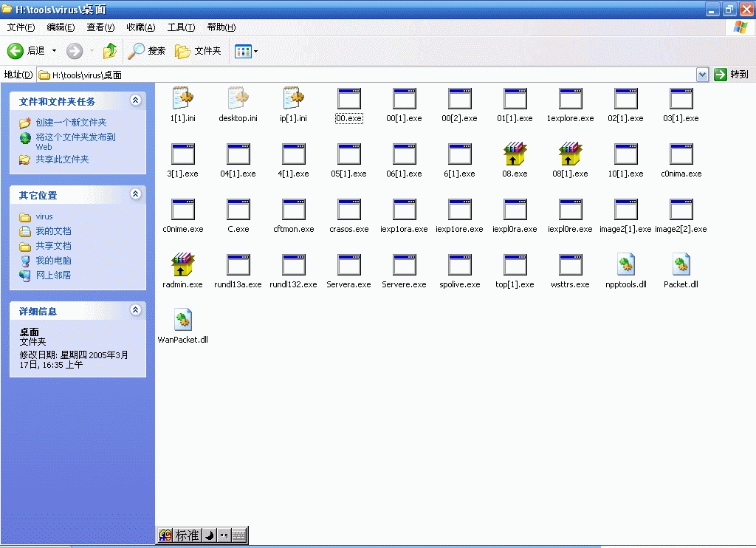Select the iexp1ora.exe file icon
756x548 pixels.
pos(405,209)
